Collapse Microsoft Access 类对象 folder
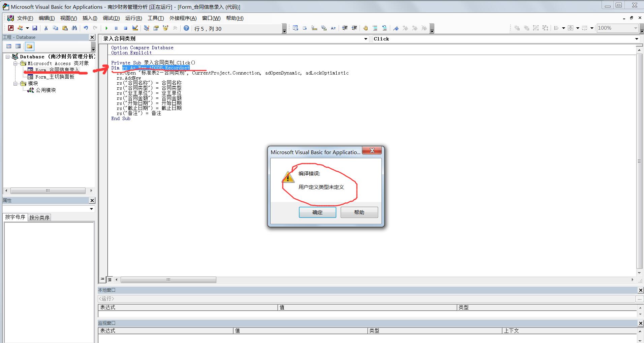 tap(16, 63)
